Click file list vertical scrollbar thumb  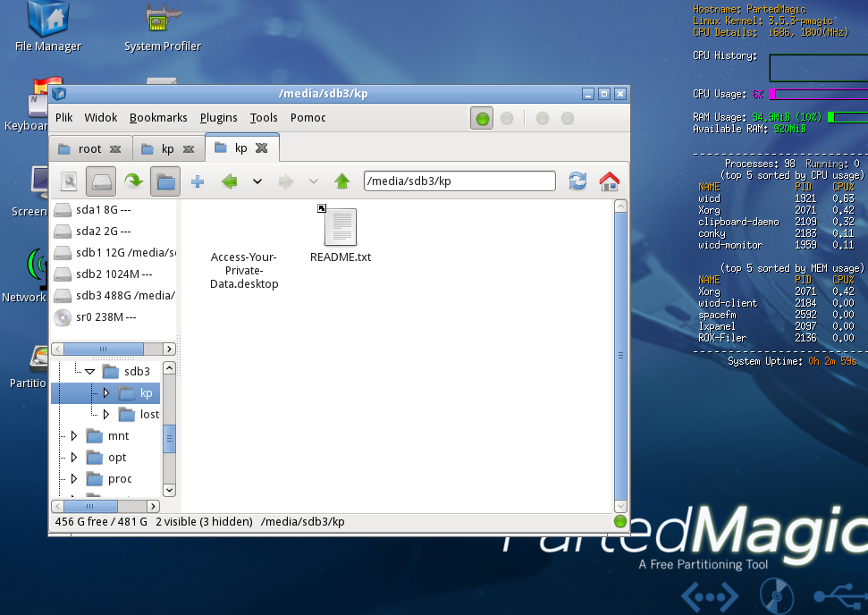click(x=620, y=356)
